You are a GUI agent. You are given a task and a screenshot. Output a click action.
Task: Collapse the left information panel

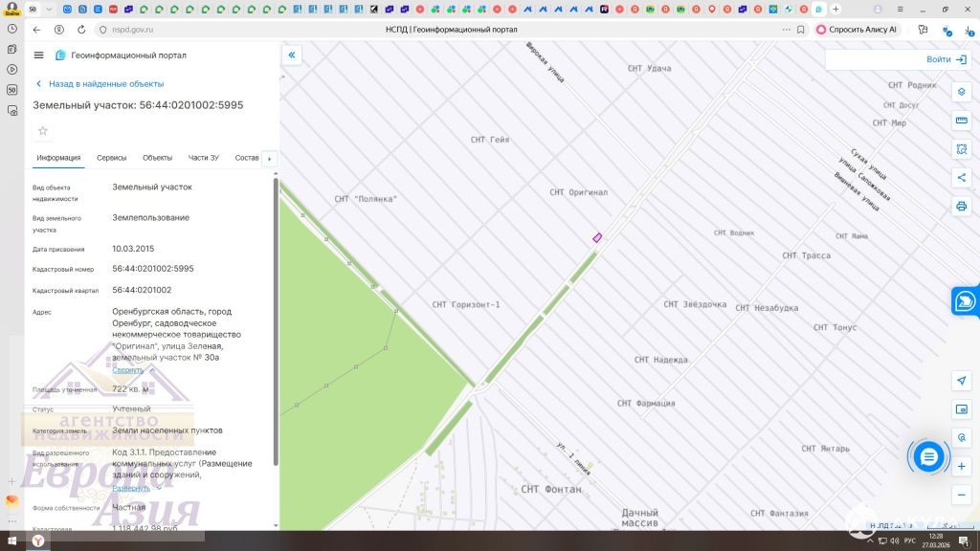click(x=292, y=55)
